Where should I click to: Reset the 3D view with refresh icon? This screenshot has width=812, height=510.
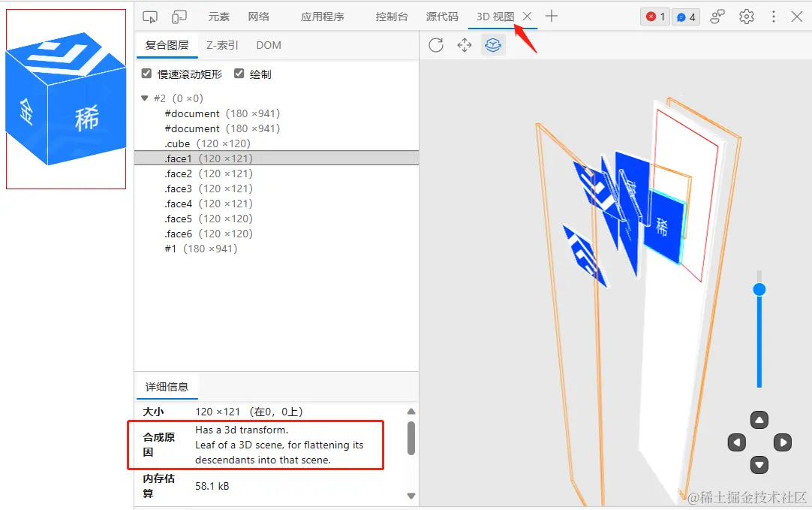436,45
